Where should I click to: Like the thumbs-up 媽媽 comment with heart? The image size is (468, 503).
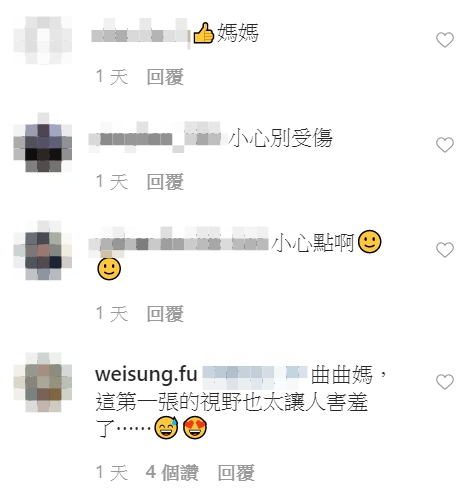point(445,40)
